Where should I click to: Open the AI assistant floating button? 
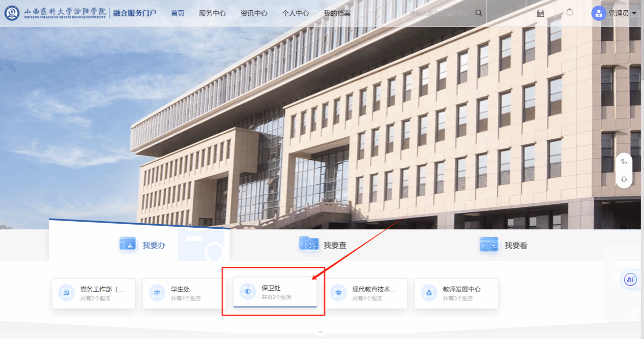(x=631, y=279)
